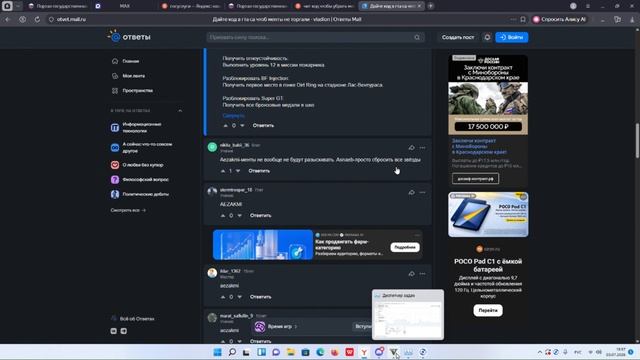The width and height of the screenshot is (640, 360).
Task: Click Ответить under uppercase AEZAKMI answer
Action: (x=260, y=216)
